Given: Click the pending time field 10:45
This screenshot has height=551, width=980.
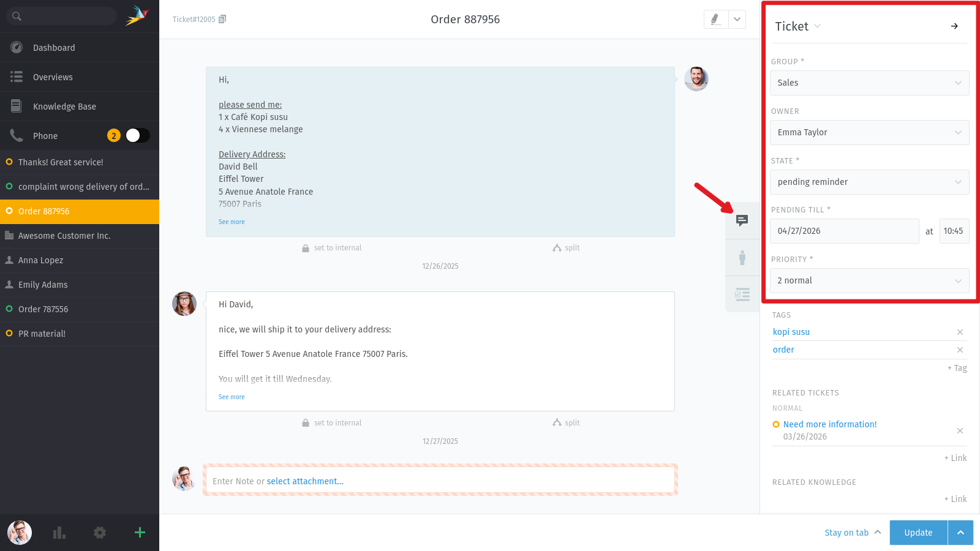Looking at the screenshot, I should coord(954,231).
